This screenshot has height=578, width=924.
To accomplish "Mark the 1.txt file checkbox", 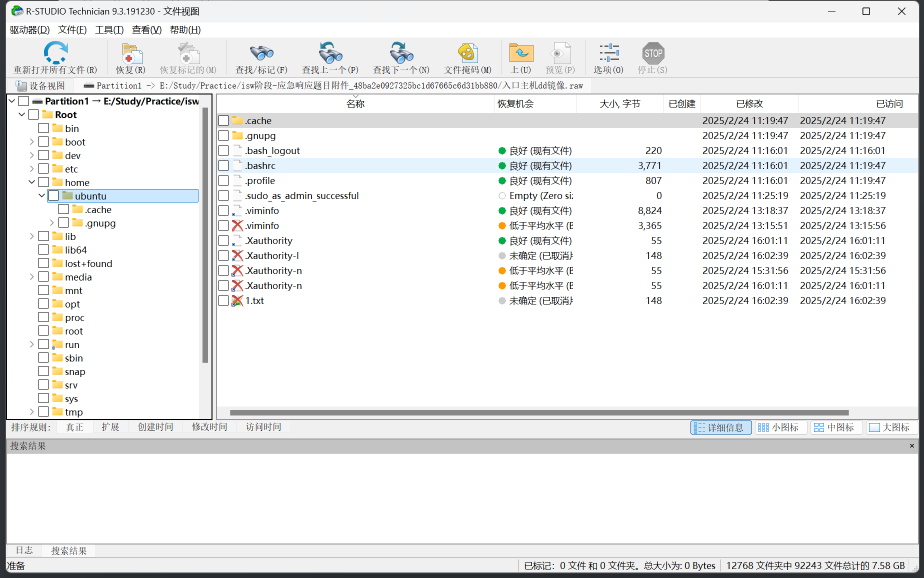I will [x=223, y=300].
